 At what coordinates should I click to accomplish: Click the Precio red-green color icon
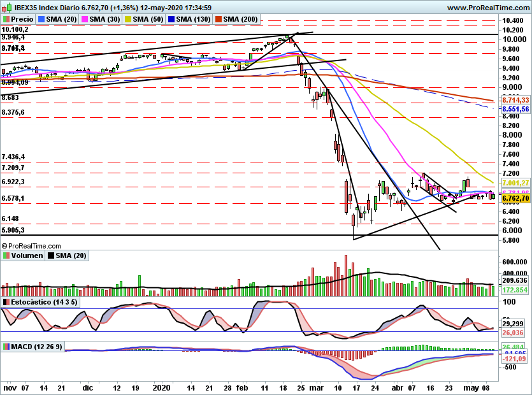pyautogui.click(x=6, y=20)
